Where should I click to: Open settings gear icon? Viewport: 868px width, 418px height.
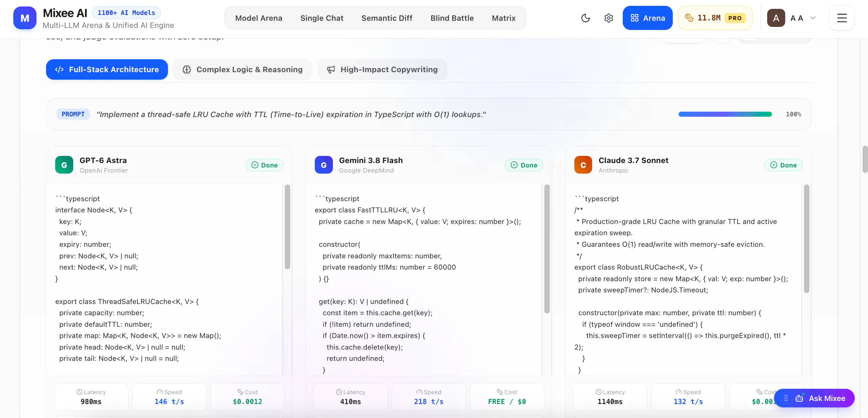click(x=608, y=18)
